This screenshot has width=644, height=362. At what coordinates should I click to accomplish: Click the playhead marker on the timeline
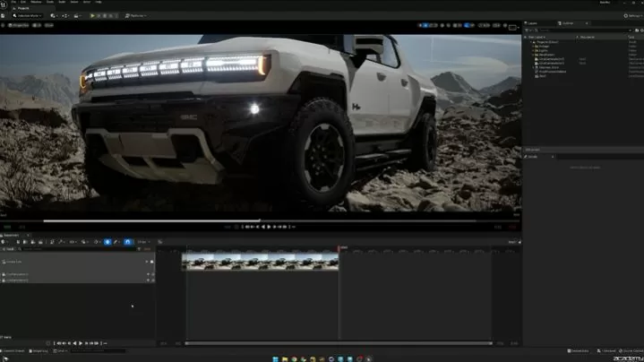[x=339, y=247]
